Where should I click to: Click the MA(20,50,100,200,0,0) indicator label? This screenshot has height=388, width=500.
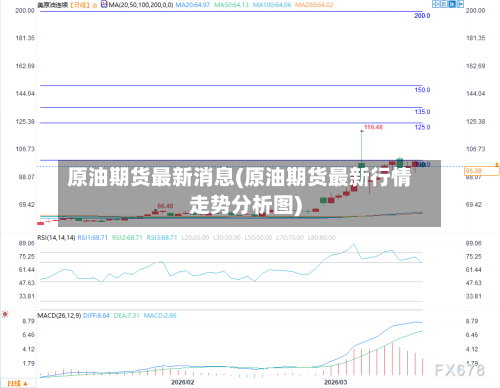pos(141,5)
